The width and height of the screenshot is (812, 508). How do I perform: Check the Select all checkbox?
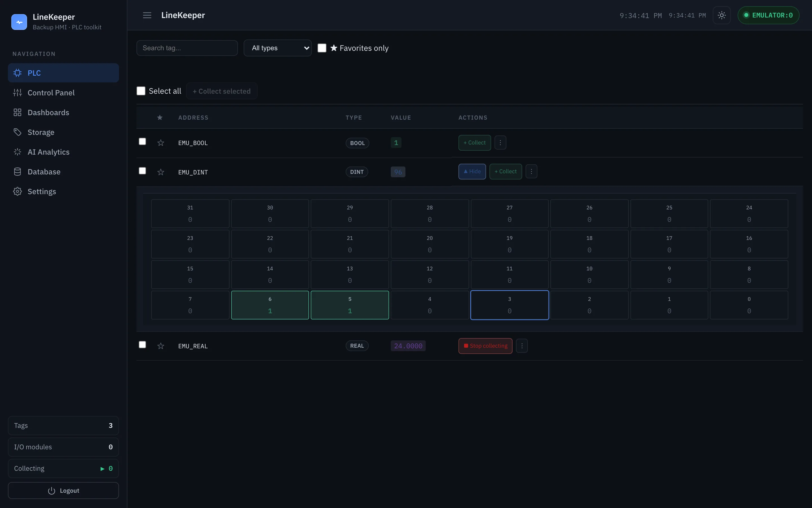[x=141, y=91]
